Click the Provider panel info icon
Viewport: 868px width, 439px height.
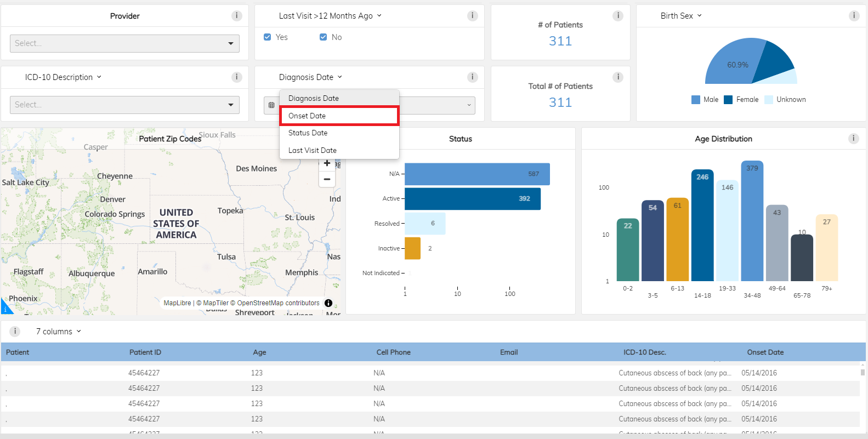coord(237,16)
